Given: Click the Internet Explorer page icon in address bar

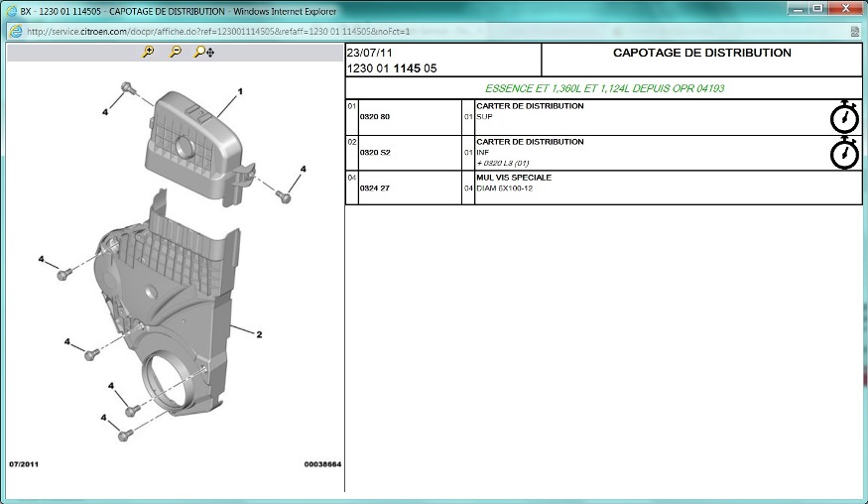Looking at the screenshot, I should click(16, 32).
